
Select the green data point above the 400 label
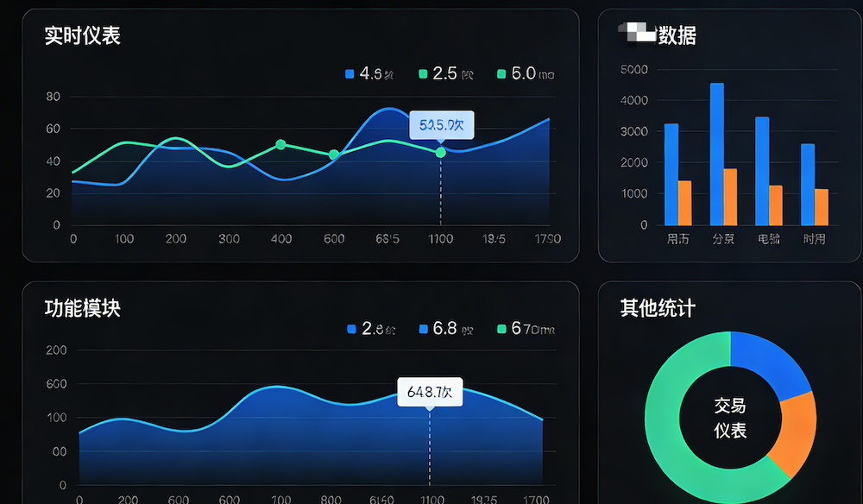pos(280,145)
